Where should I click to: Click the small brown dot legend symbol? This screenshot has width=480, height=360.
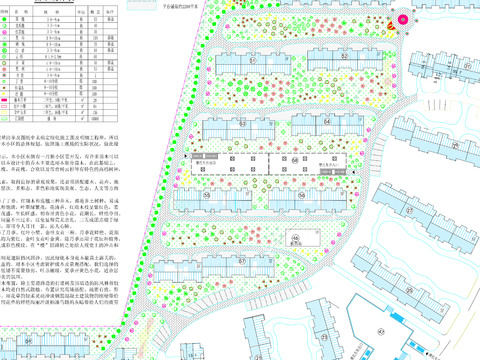coord(4,88)
